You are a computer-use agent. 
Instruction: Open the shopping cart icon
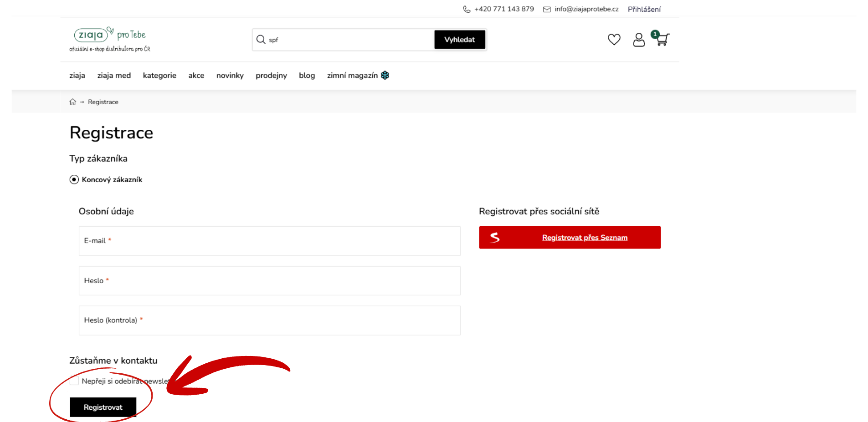coord(662,40)
